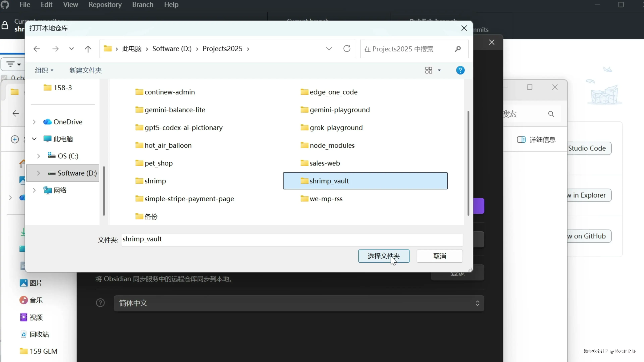Collapse the 此电脑 tree node
The height and width of the screenshot is (362, 644).
34,139
